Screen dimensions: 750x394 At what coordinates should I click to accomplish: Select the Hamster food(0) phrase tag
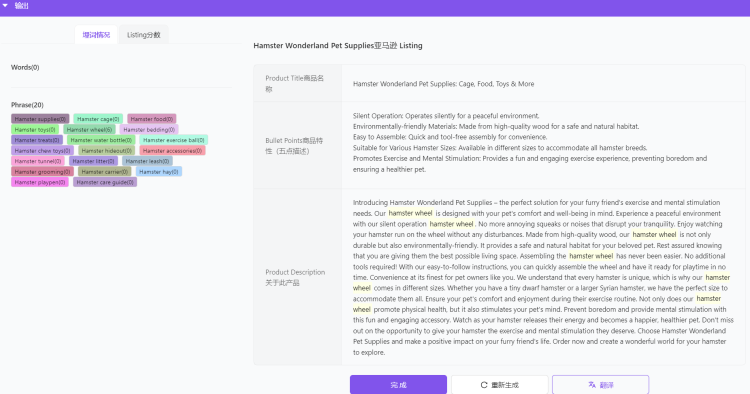click(152, 119)
